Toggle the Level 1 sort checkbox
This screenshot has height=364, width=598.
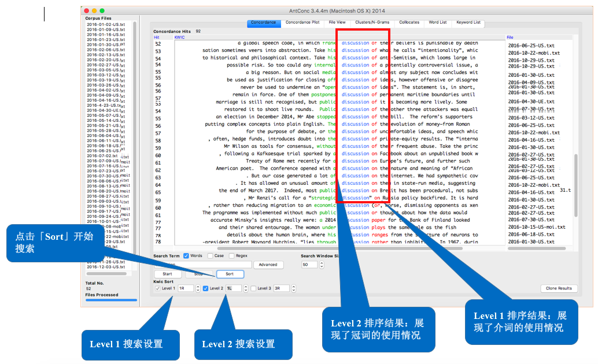click(157, 288)
